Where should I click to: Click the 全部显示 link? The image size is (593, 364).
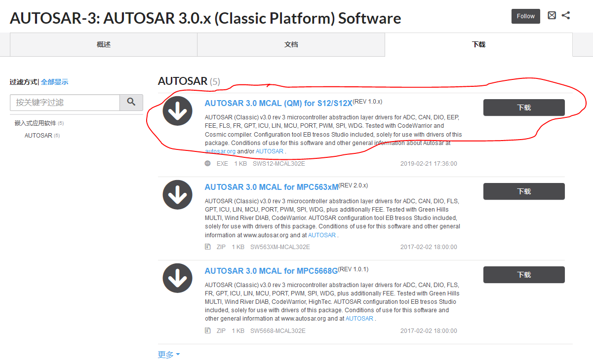(54, 82)
